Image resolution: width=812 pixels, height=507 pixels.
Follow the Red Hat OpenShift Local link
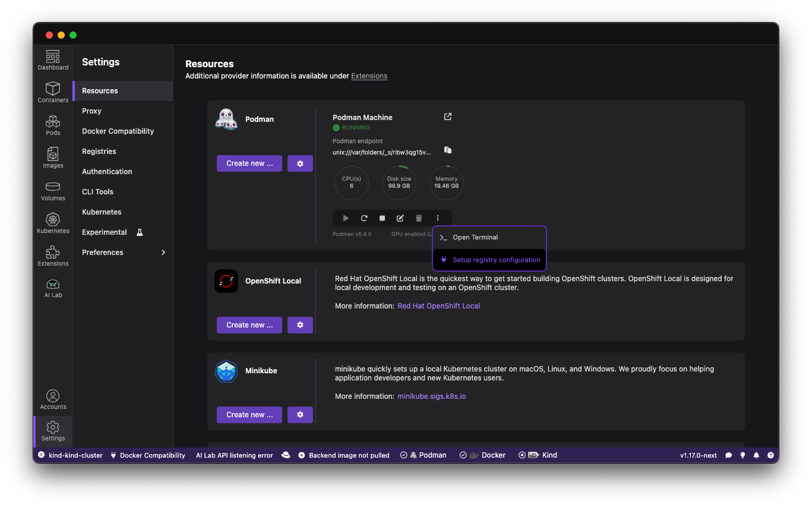438,306
